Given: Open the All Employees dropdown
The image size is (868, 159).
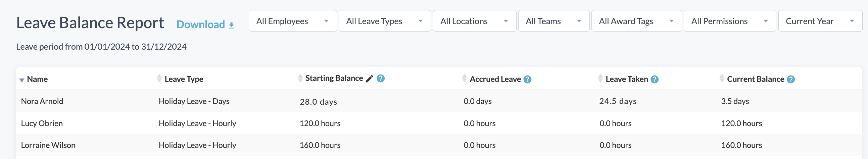Looking at the screenshot, I should [x=292, y=21].
